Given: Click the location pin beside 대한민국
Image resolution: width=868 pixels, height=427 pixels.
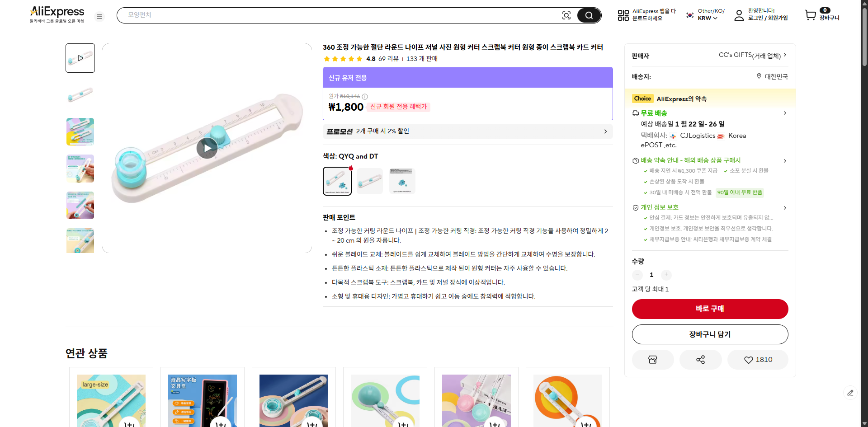Looking at the screenshot, I should [759, 76].
